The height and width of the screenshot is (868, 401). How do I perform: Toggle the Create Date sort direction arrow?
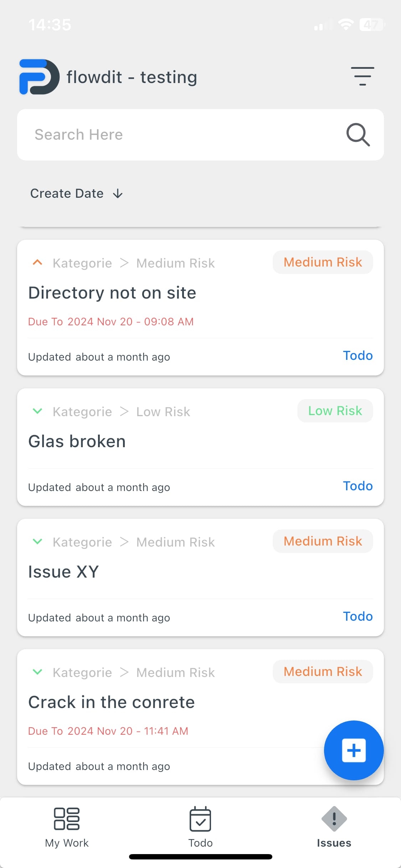pyautogui.click(x=118, y=194)
